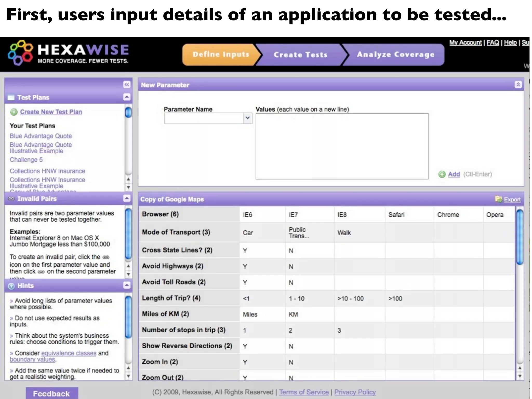The height and width of the screenshot is (399, 532).
Task: Select the Avoid Highways (2) parameter
Action: 189,266
